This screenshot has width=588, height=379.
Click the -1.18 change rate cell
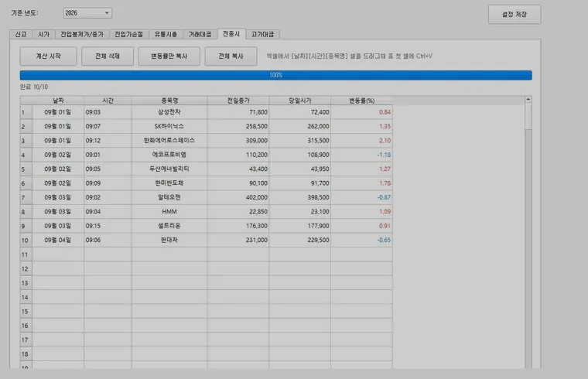tap(361, 155)
